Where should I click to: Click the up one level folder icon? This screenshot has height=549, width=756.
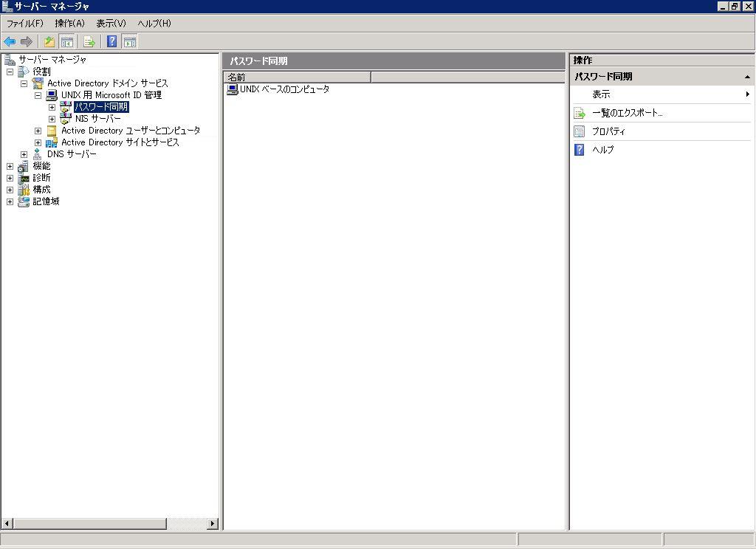49,41
